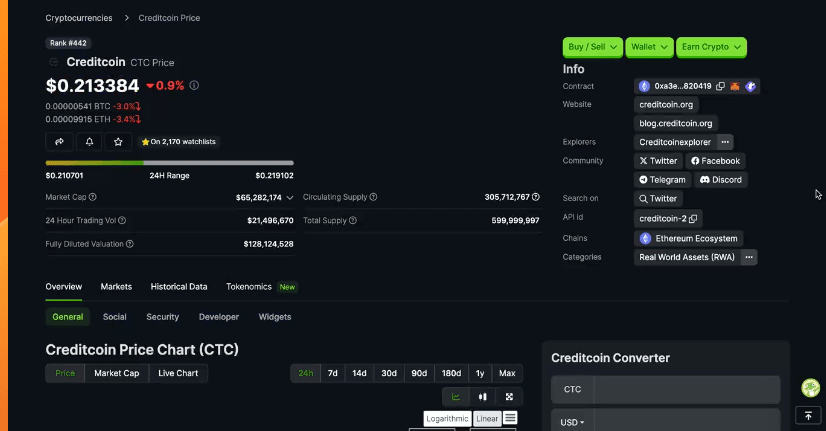Select the Social sub-tab

click(x=114, y=317)
